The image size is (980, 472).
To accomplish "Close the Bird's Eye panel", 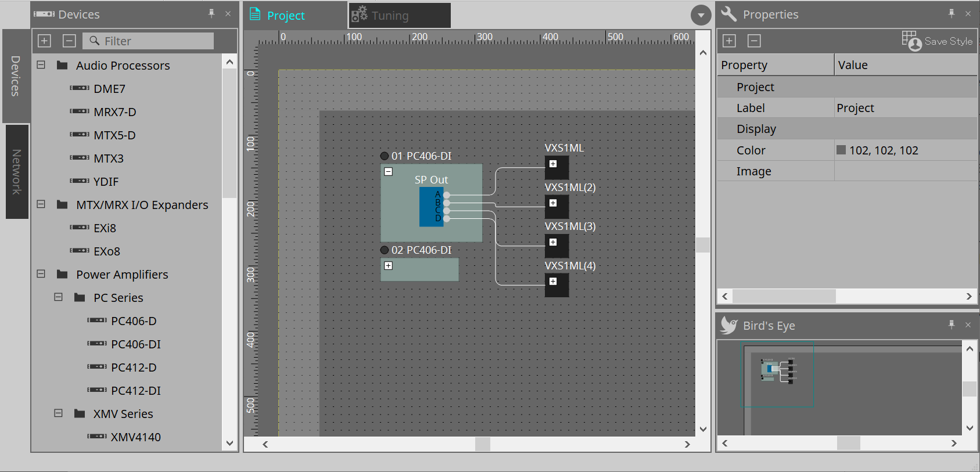I will pyautogui.click(x=968, y=325).
